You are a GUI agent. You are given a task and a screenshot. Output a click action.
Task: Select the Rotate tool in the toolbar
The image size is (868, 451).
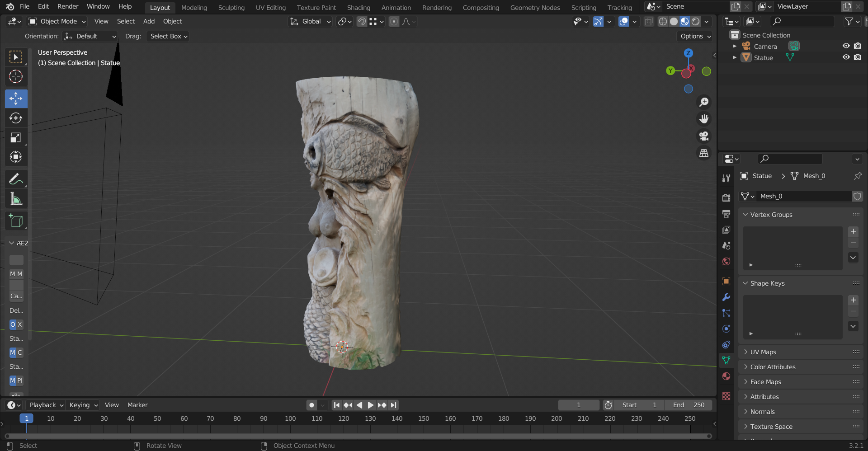(16, 118)
